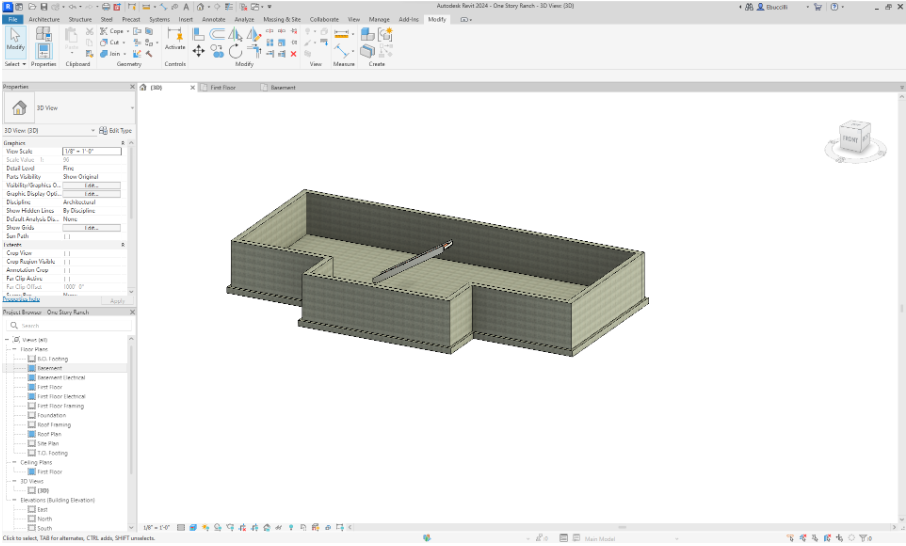Open the Select panel dropdown

tap(15, 64)
